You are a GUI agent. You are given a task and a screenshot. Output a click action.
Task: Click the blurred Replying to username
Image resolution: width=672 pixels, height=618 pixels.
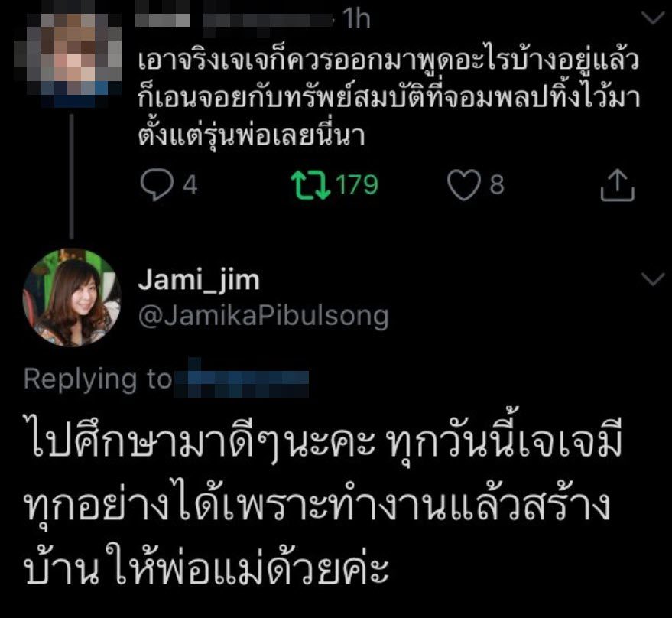242,378
